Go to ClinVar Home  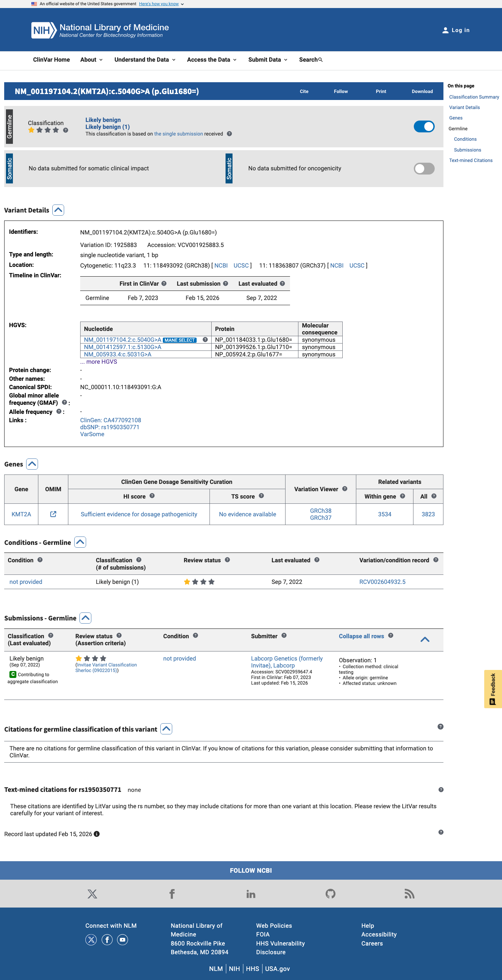pyautogui.click(x=51, y=60)
